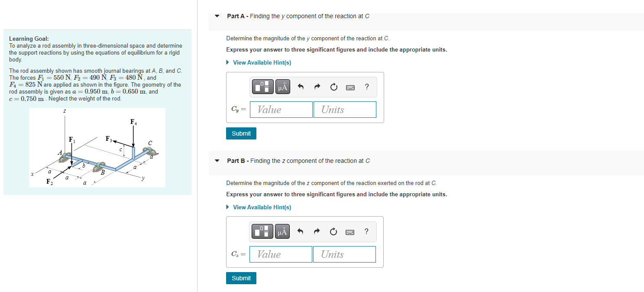Image resolution: width=644 pixels, height=292 pixels.
Task: Submit the answer for Part B
Action: tap(241, 278)
